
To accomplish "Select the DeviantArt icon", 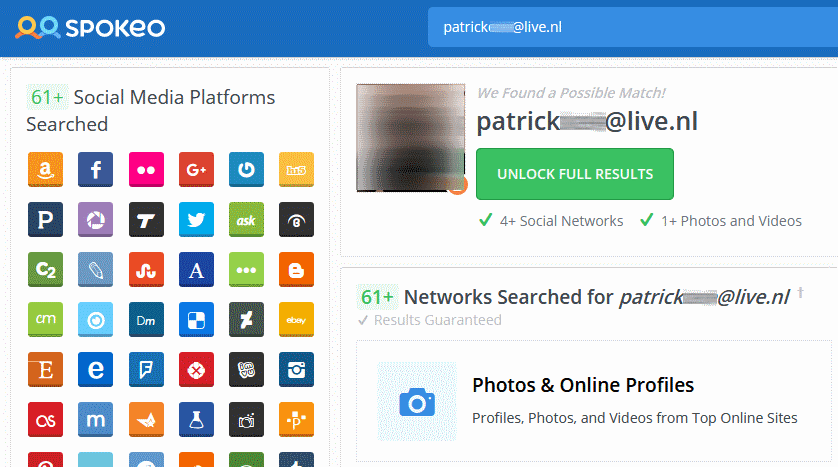I will point(246,320).
